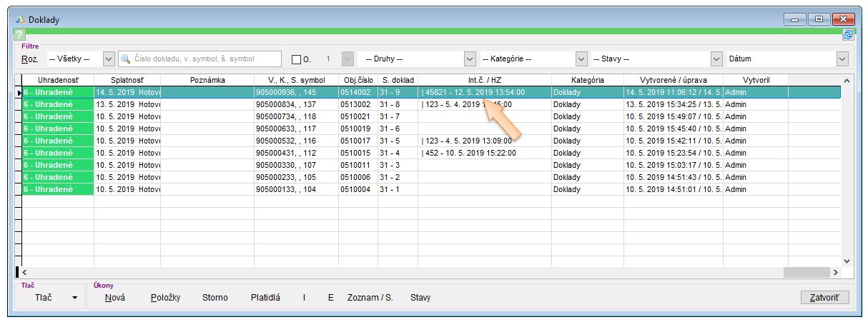
Task: Click the magnifier icon in search field
Action: [x=127, y=59]
